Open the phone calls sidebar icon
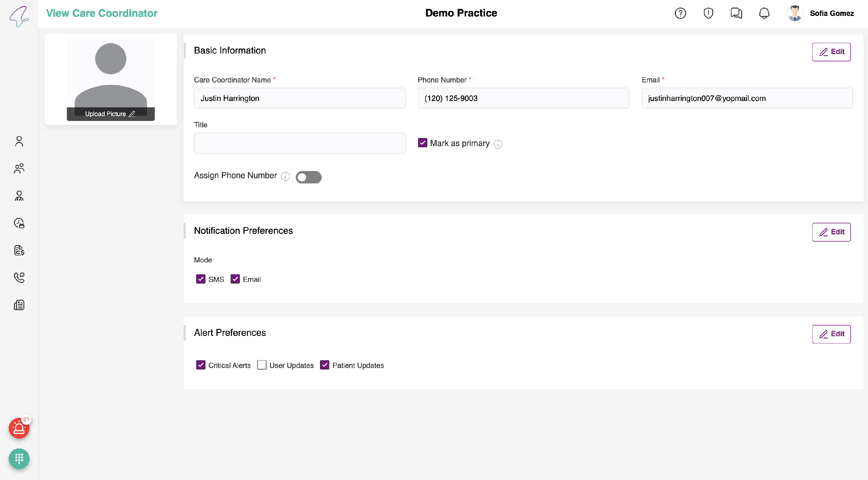The width and height of the screenshot is (868, 480). [19, 277]
